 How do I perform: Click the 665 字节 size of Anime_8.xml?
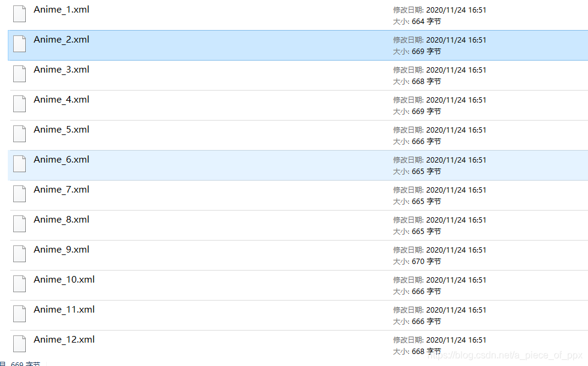coord(426,232)
